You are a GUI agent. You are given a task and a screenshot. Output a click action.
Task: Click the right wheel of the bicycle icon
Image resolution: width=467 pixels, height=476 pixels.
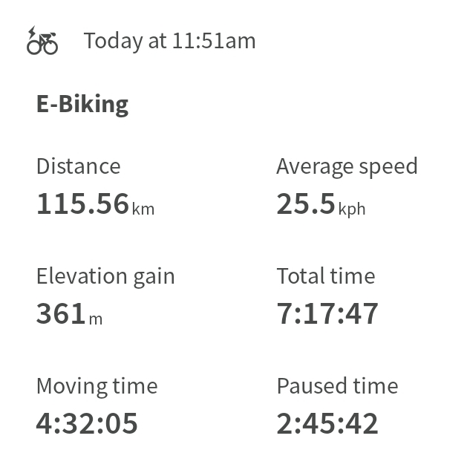50,48
